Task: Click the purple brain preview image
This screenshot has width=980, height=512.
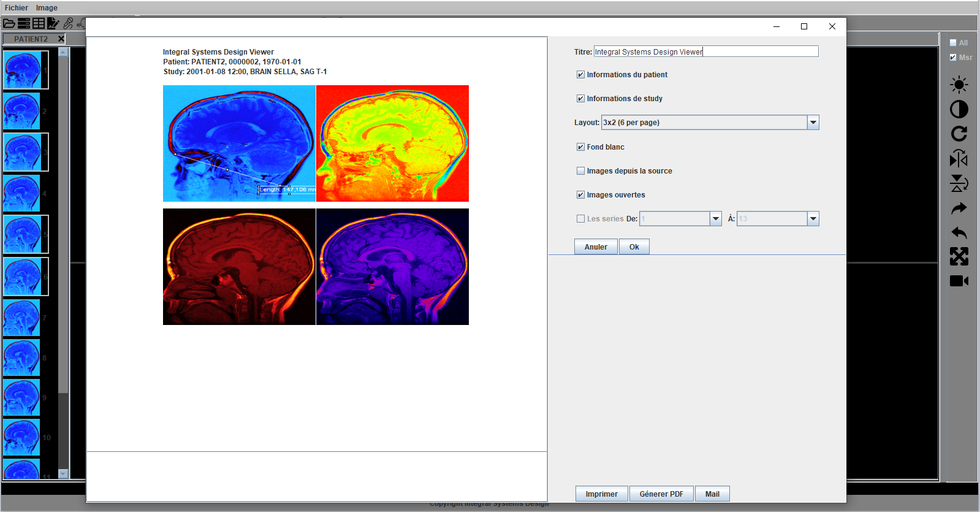Action: (x=392, y=267)
